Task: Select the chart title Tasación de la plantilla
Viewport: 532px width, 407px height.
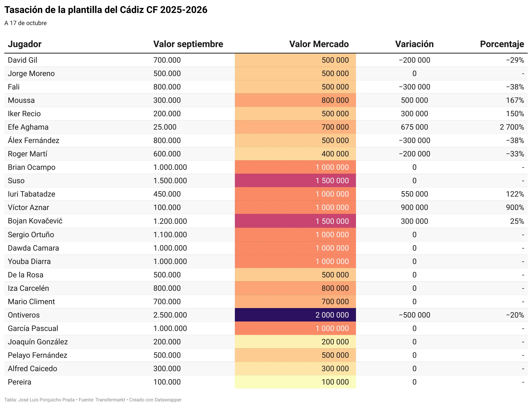Action: [106, 10]
